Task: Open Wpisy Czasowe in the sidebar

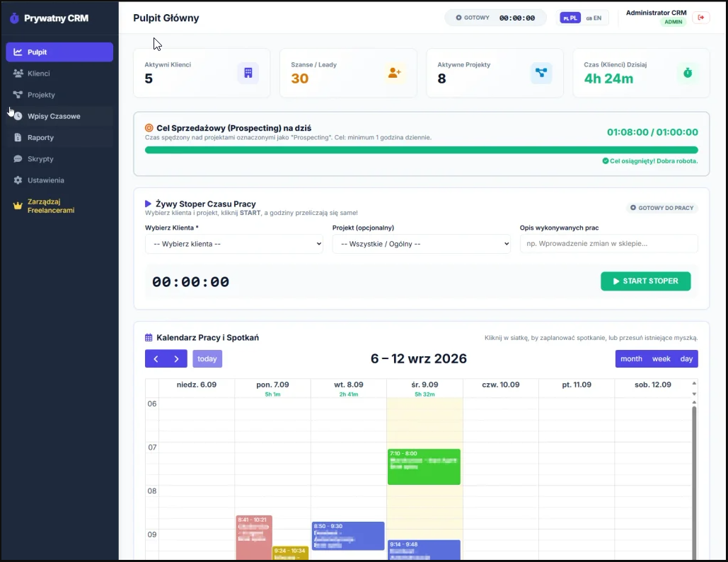Action: click(59, 116)
